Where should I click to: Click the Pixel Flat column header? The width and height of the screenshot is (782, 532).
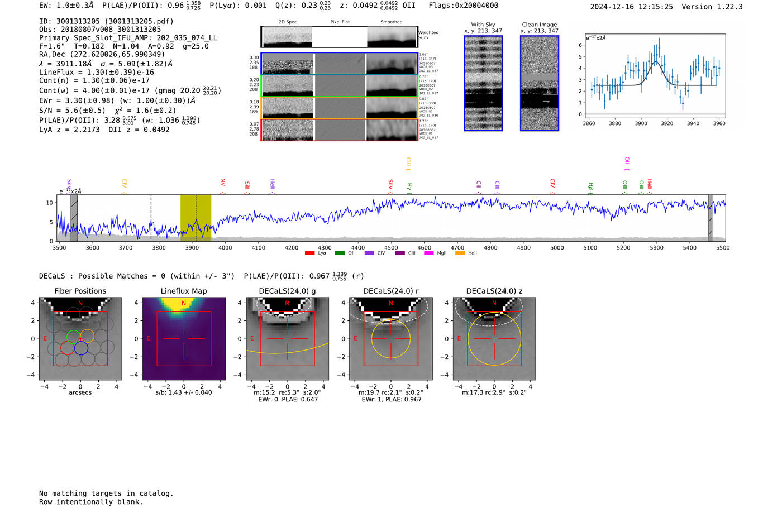(340, 22)
